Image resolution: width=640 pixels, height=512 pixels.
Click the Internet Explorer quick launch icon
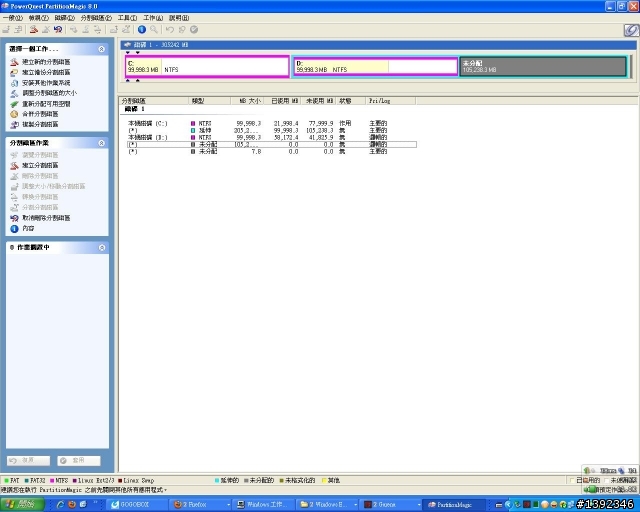[60, 504]
